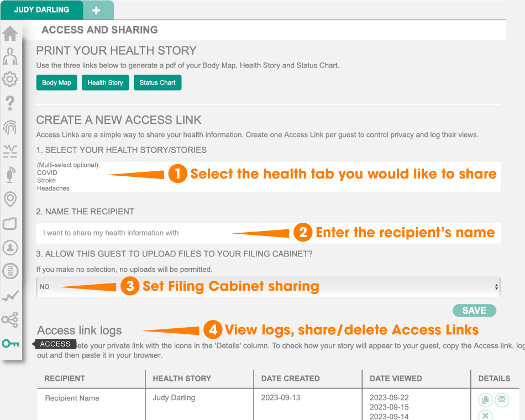Click the SAVE button
Image resolution: width=525 pixels, height=420 pixels.
pyautogui.click(x=475, y=311)
